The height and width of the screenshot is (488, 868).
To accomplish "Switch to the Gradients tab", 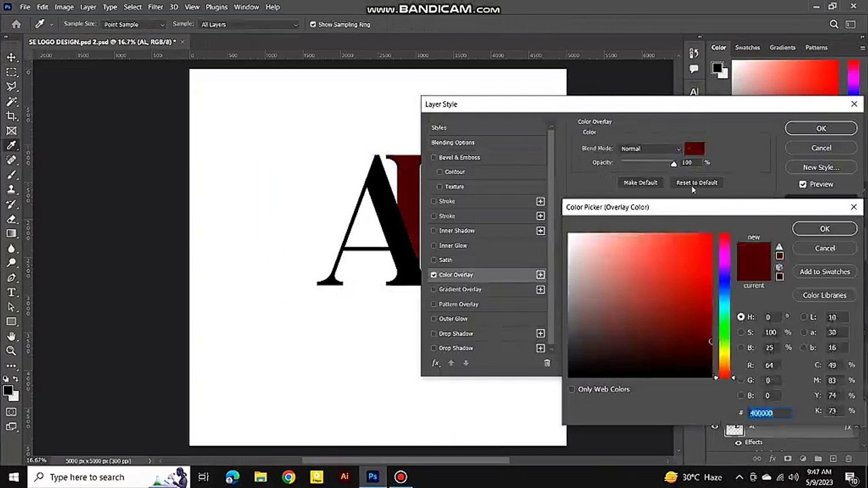I will tap(783, 47).
